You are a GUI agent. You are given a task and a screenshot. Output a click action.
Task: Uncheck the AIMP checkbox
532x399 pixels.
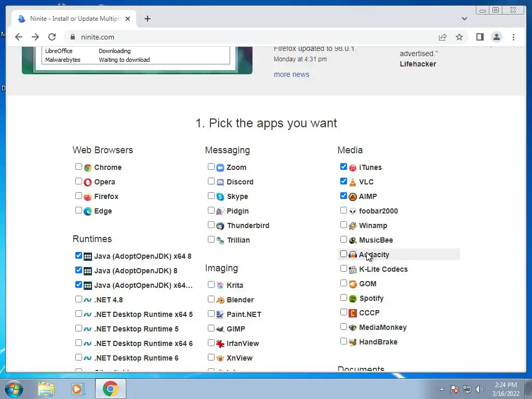[343, 196]
